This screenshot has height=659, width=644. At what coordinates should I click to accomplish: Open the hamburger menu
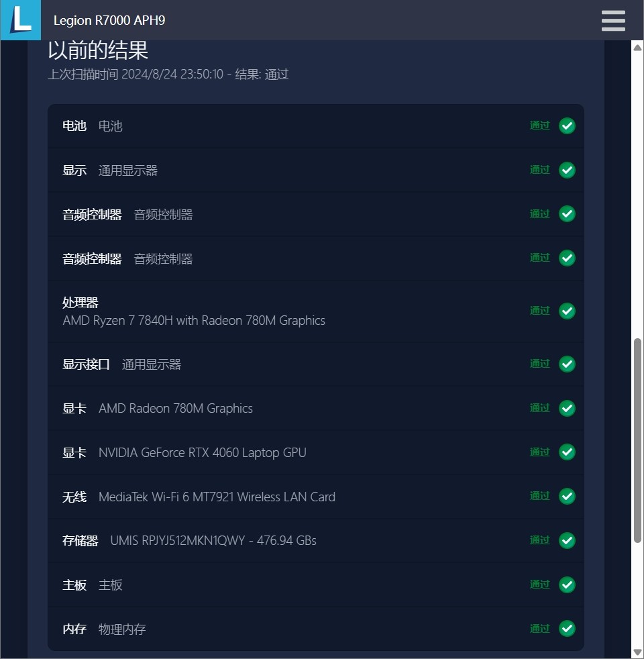[x=613, y=21]
